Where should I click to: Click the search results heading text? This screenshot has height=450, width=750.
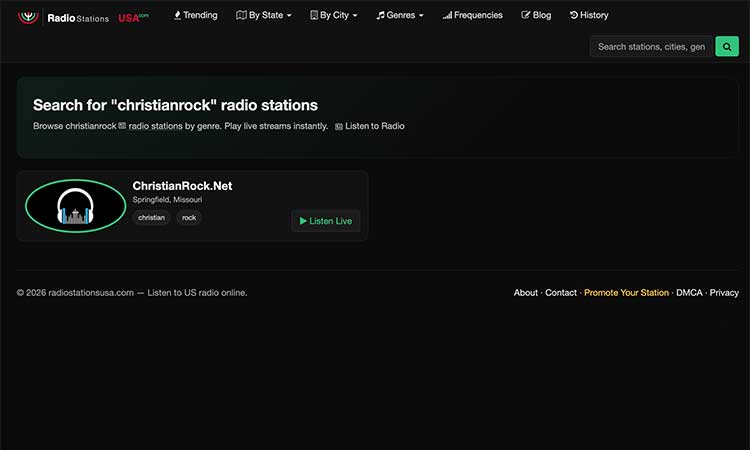pos(175,105)
